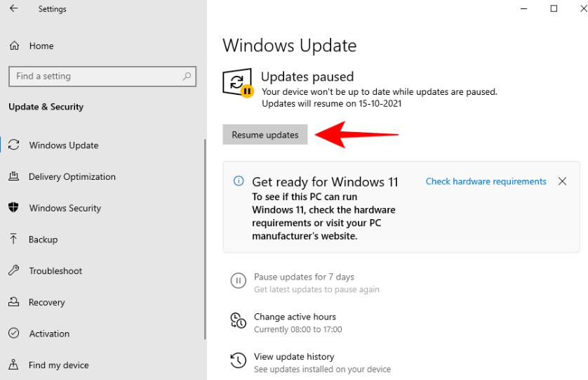Click the Home icon in sidebar
588x380 pixels.
click(x=14, y=46)
